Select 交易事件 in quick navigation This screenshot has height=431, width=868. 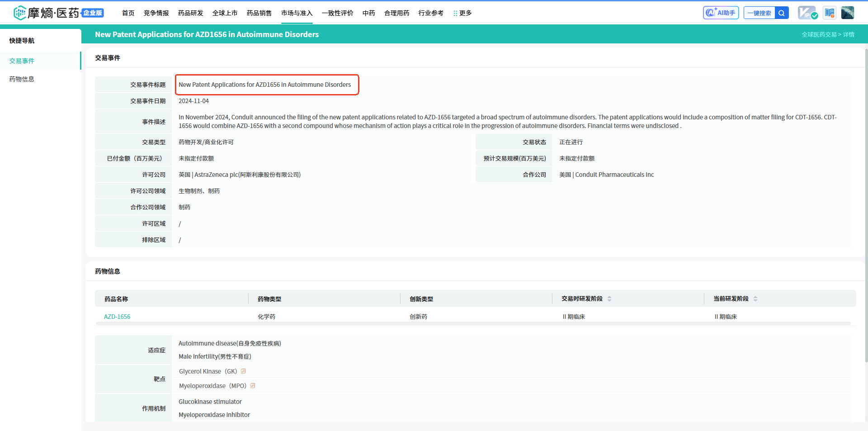coord(40,61)
